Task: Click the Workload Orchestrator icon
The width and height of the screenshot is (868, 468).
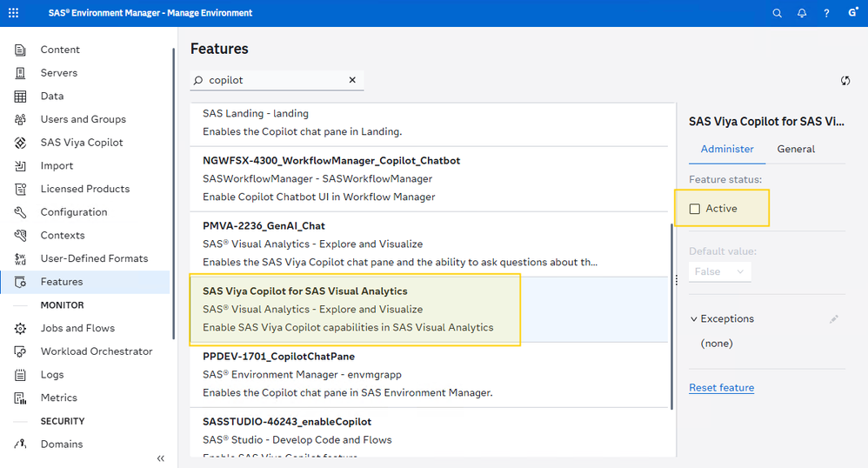Action: [x=20, y=351]
